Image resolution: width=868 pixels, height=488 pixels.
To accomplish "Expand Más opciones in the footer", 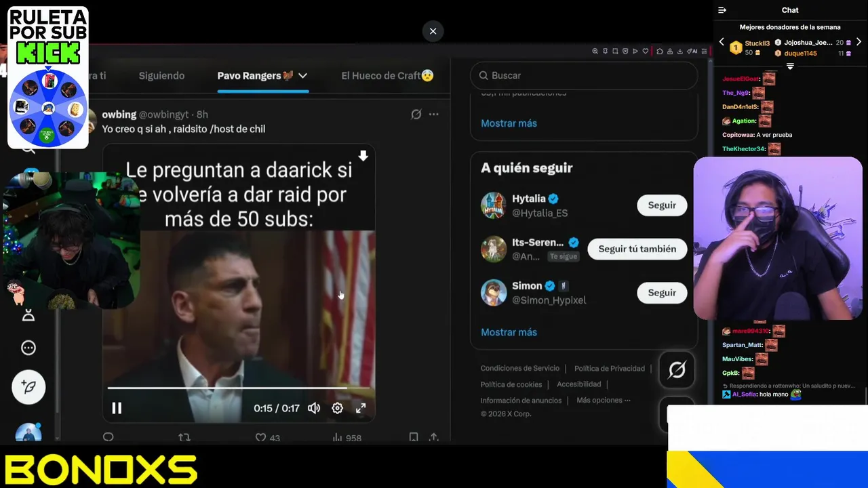I will click(x=604, y=401).
